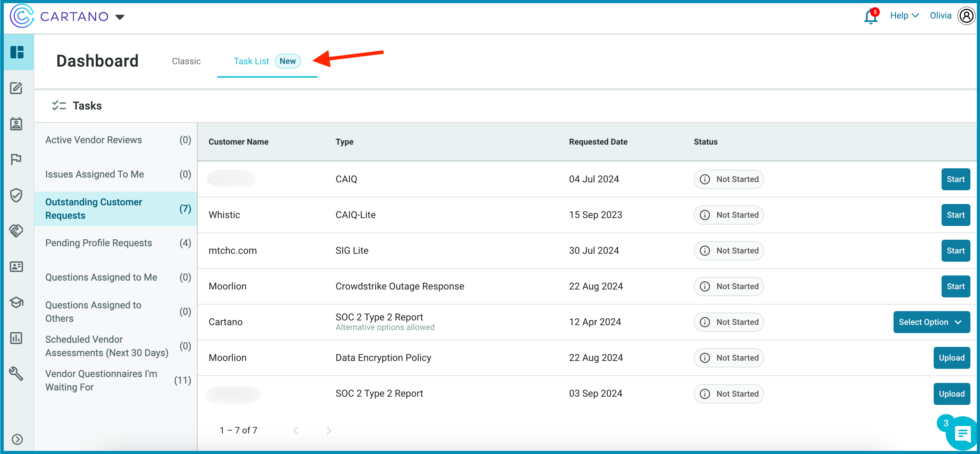This screenshot has width=980, height=454.
Task: Click the 12 Apr 2024 requested date
Action: [x=595, y=322]
